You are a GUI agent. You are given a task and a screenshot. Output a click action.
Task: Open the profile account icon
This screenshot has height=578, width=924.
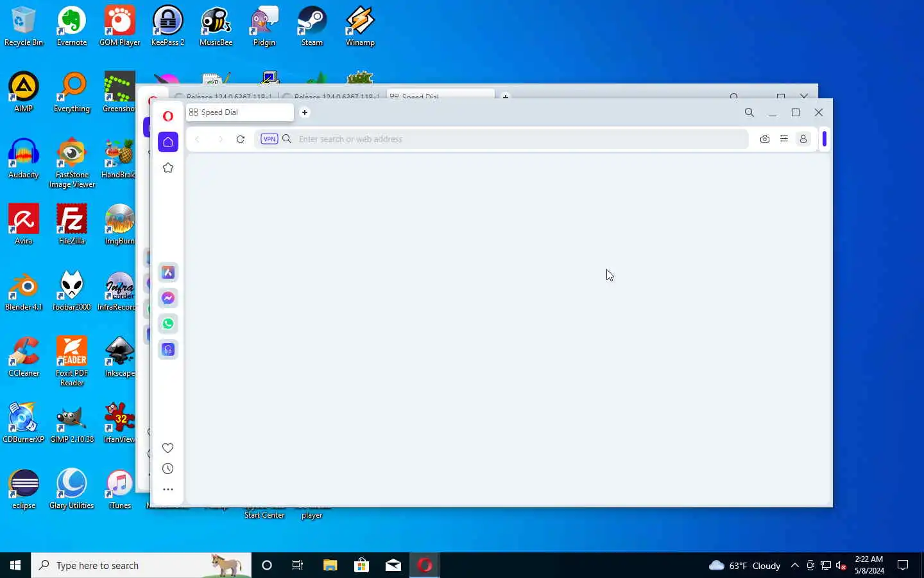pyautogui.click(x=803, y=139)
